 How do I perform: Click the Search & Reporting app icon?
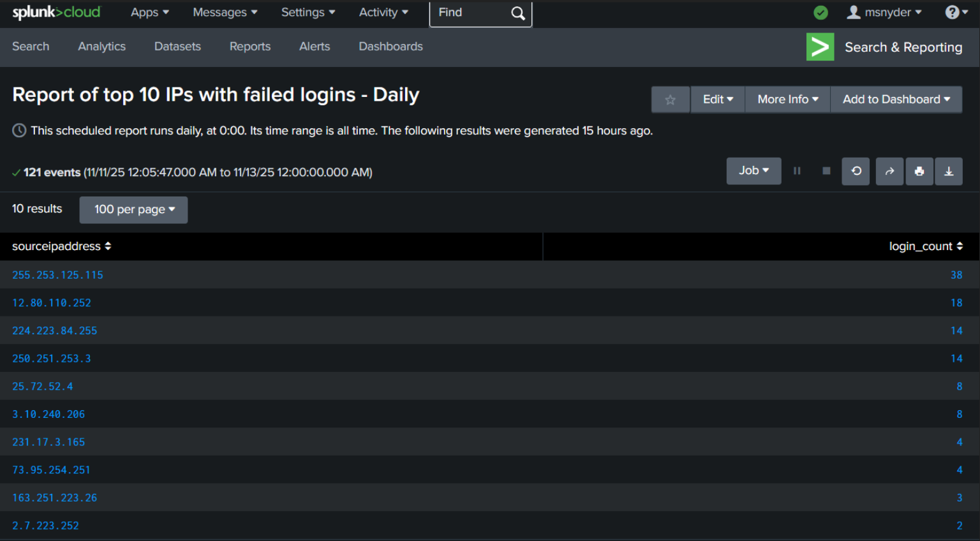(x=820, y=47)
